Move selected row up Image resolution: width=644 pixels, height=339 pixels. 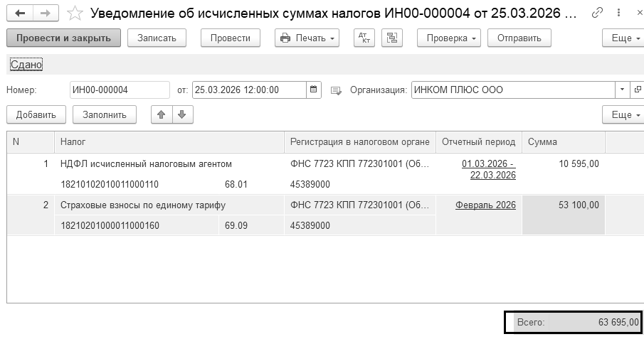click(x=162, y=114)
